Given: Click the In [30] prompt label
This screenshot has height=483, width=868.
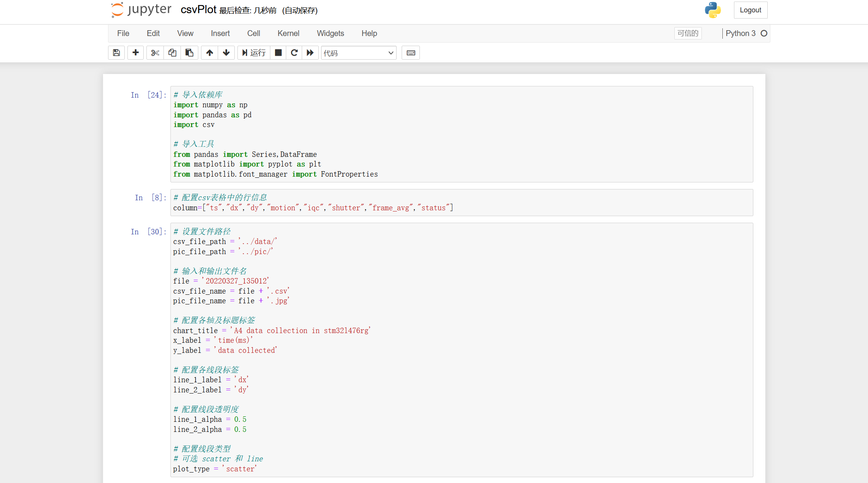Looking at the screenshot, I should 148,232.
